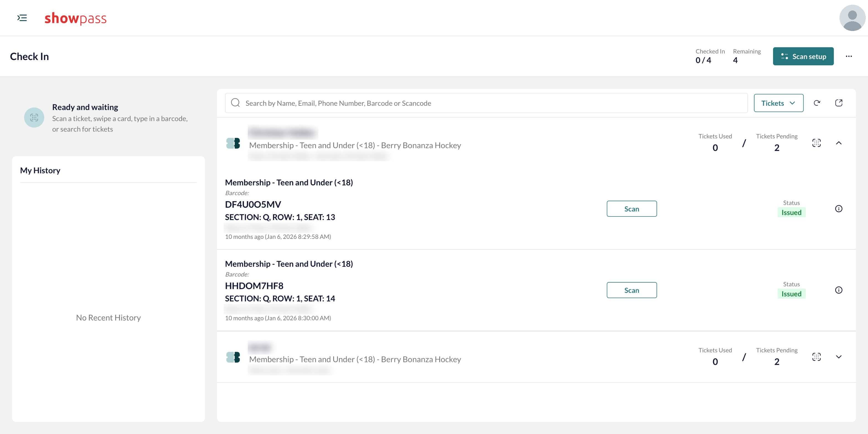The width and height of the screenshot is (868, 434).
Task: Click the Remaining 4 counter
Action: [x=747, y=56]
